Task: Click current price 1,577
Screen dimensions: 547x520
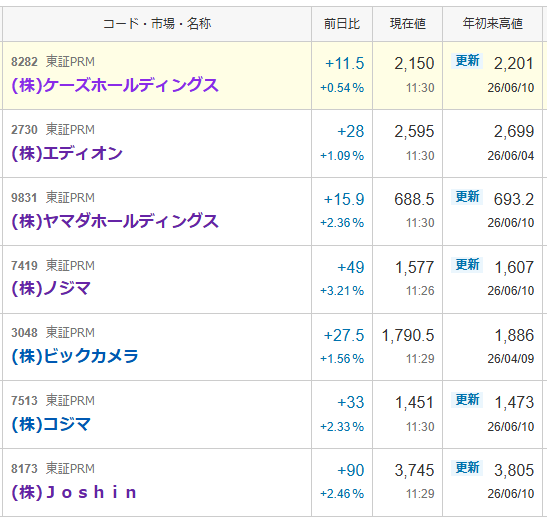Action: [414, 268]
